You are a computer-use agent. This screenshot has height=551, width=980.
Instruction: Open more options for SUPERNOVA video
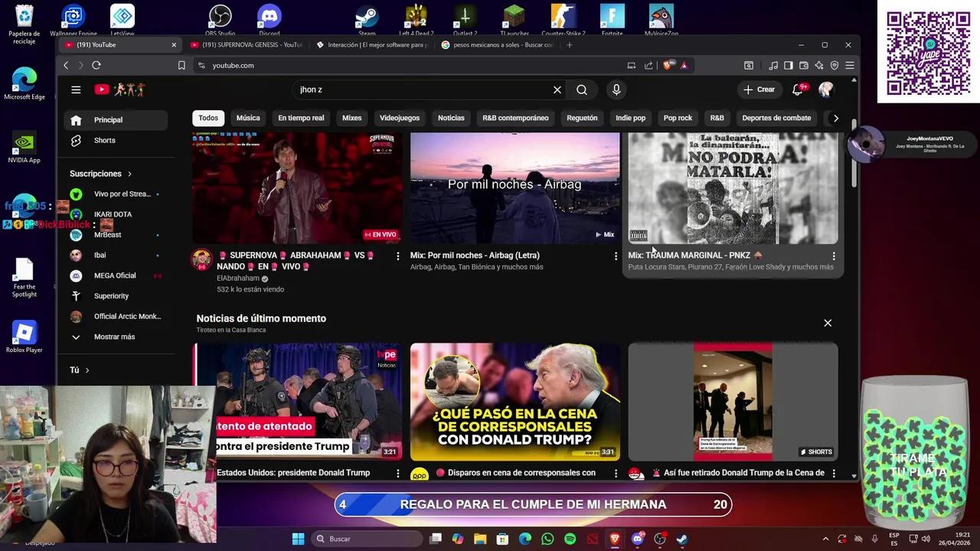pos(397,256)
